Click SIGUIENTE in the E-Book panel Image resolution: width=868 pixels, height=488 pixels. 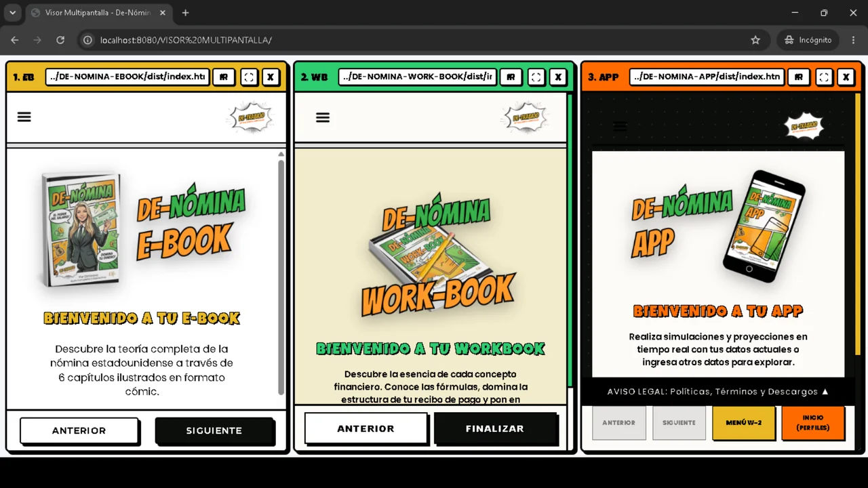click(214, 430)
